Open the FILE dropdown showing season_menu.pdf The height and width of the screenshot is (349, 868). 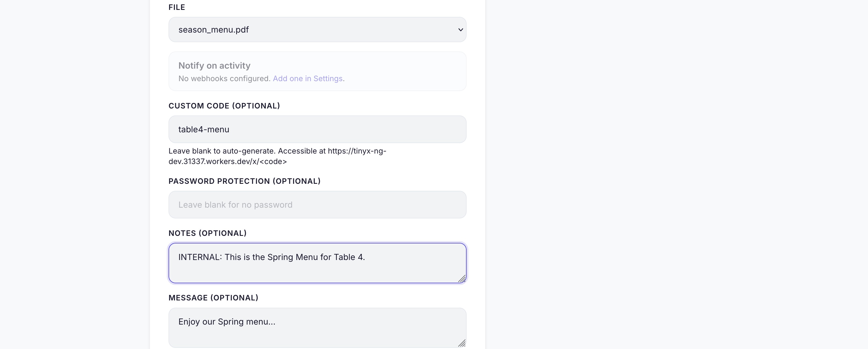(317, 30)
